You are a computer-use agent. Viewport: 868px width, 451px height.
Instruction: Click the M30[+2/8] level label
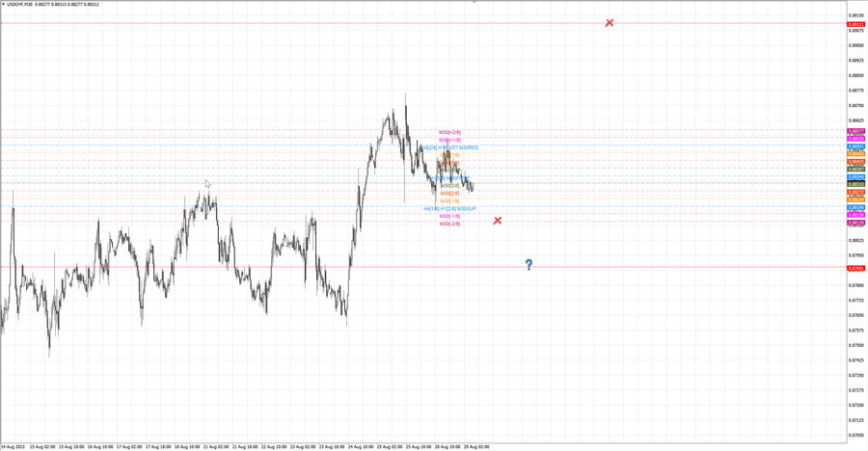pos(449,132)
